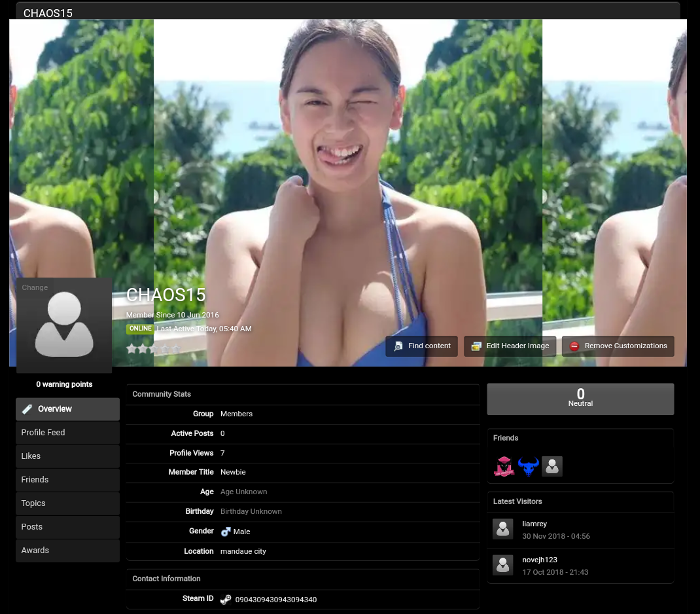Image resolution: width=700 pixels, height=614 pixels.
Task: Click the profile star rating
Action: [x=153, y=350]
